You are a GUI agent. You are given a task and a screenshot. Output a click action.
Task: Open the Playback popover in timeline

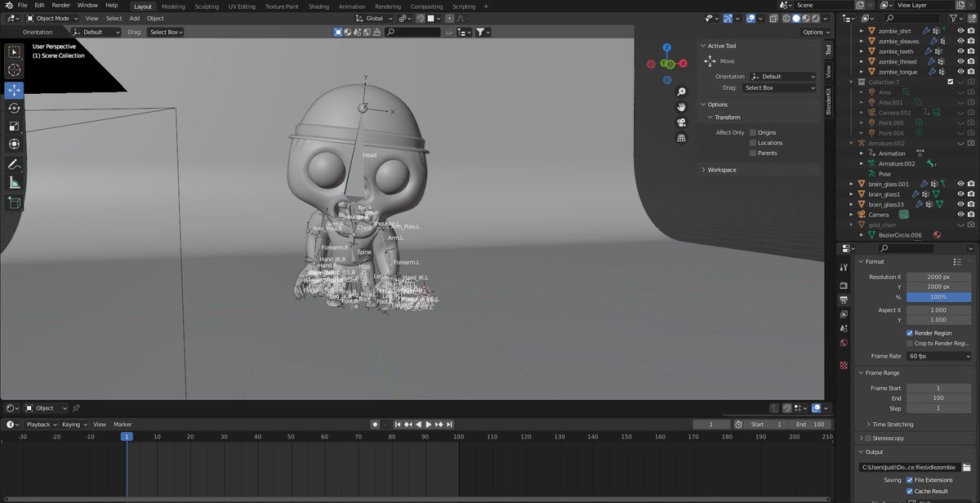[x=41, y=425]
